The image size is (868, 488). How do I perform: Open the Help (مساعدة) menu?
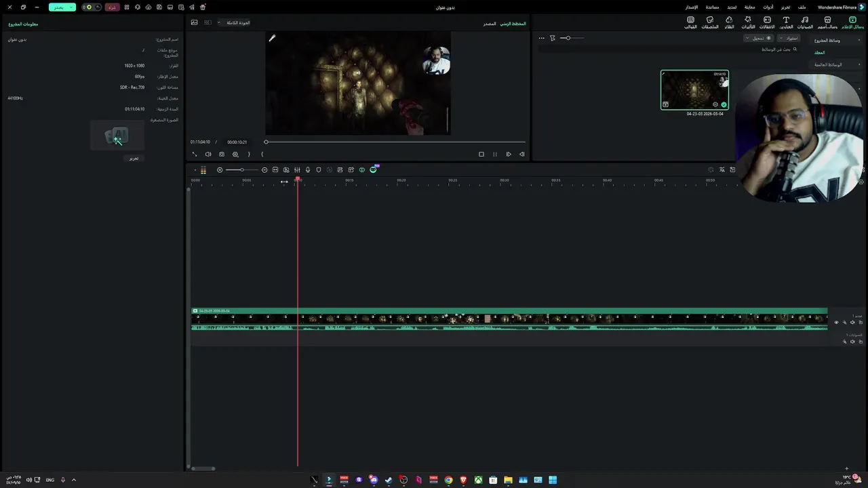point(712,7)
